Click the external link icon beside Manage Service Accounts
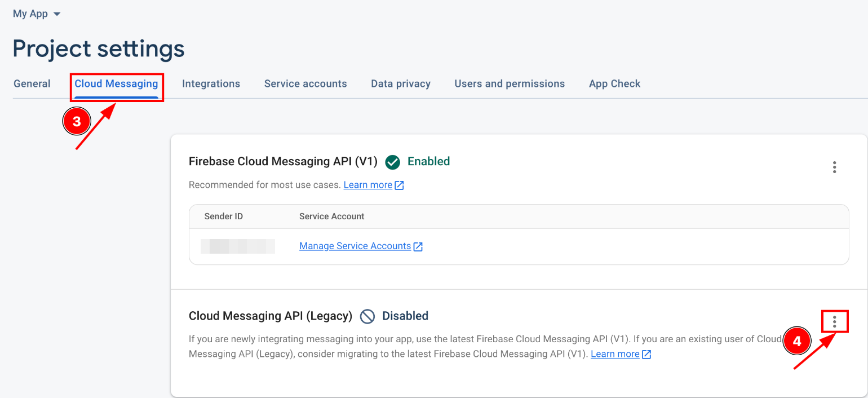Image resolution: width=868 pixels, height=398 pixels. tap(417, 246)
